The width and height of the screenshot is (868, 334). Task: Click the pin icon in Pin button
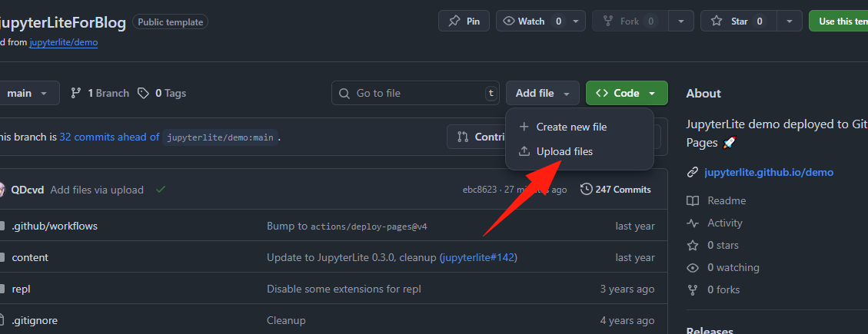pyautogui.click(x=454, y=21)
